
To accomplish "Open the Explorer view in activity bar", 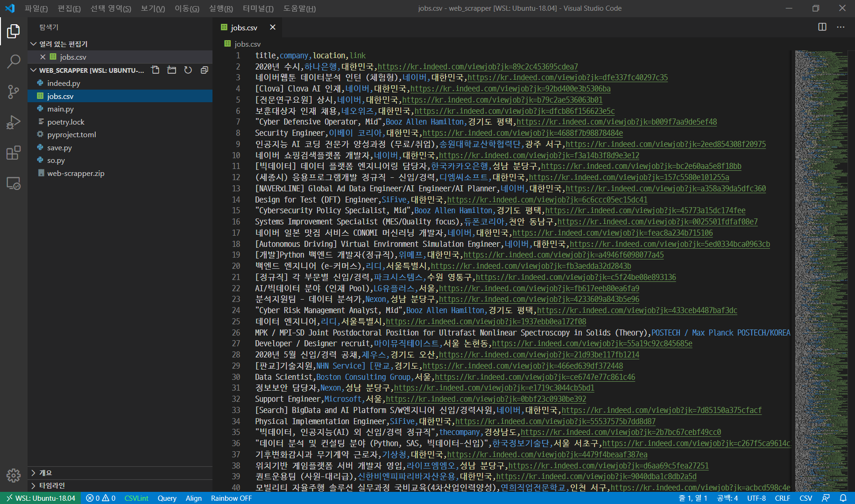I will (x=14, y=31).
